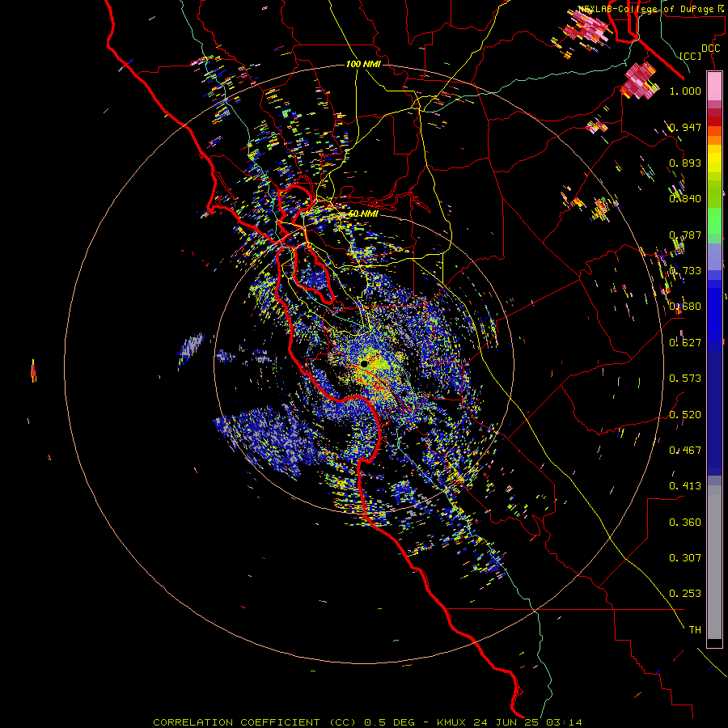728x728 pixels.
Task: Click the 0.733 legend value
Action: 685,271
